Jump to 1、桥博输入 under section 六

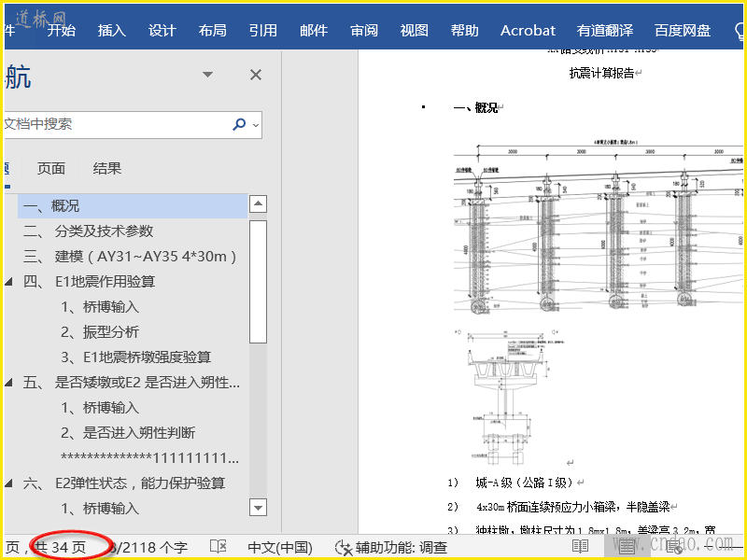(x=100, y=509)
